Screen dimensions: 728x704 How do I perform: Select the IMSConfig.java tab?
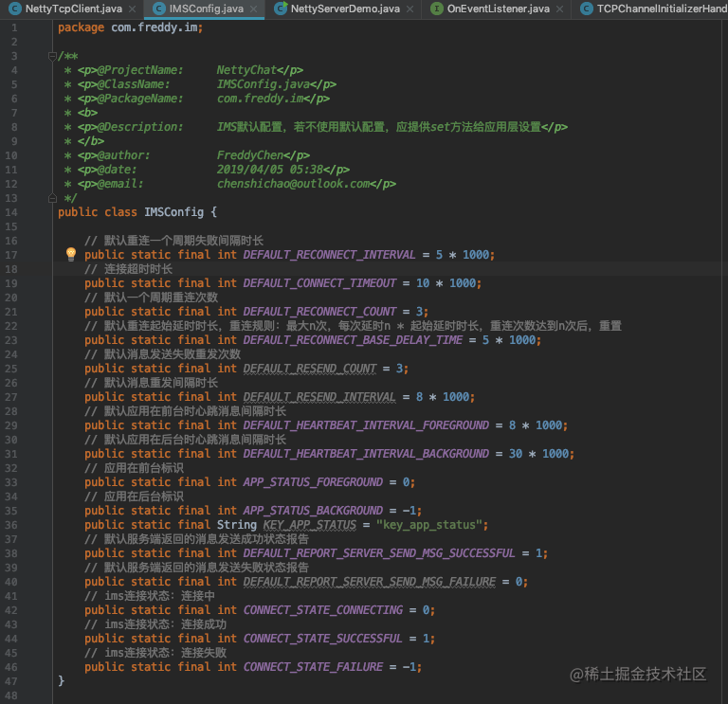click(x=206, y=9)
